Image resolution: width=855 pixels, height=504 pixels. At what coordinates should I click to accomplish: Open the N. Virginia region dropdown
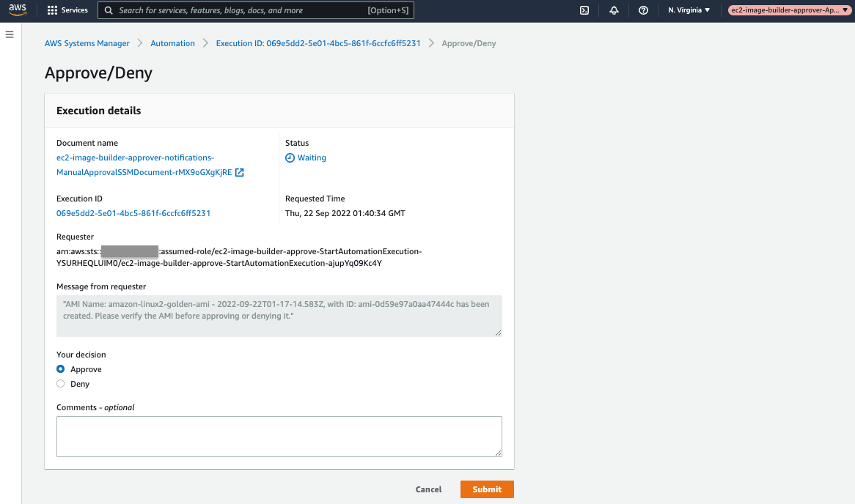pos(689,10)
